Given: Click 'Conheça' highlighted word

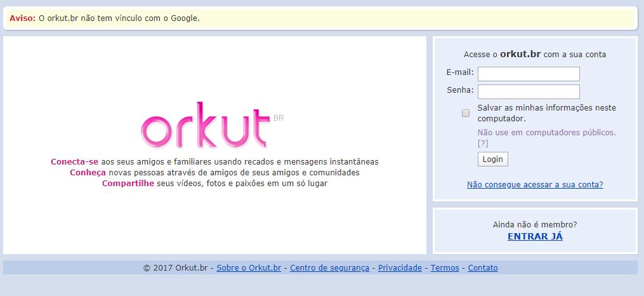Looking at the screenshot, I should tap(88, 172).
